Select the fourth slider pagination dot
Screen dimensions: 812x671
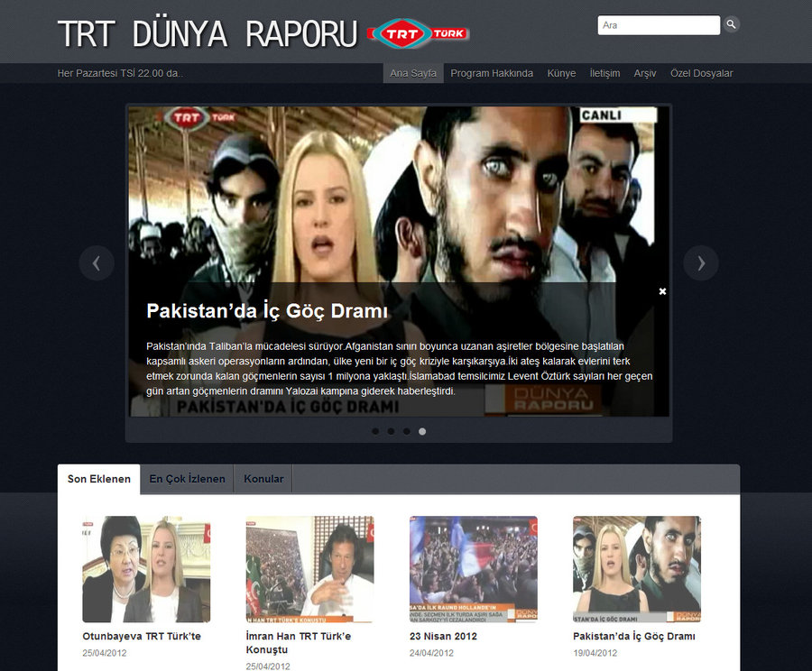[x=422, y=431]
